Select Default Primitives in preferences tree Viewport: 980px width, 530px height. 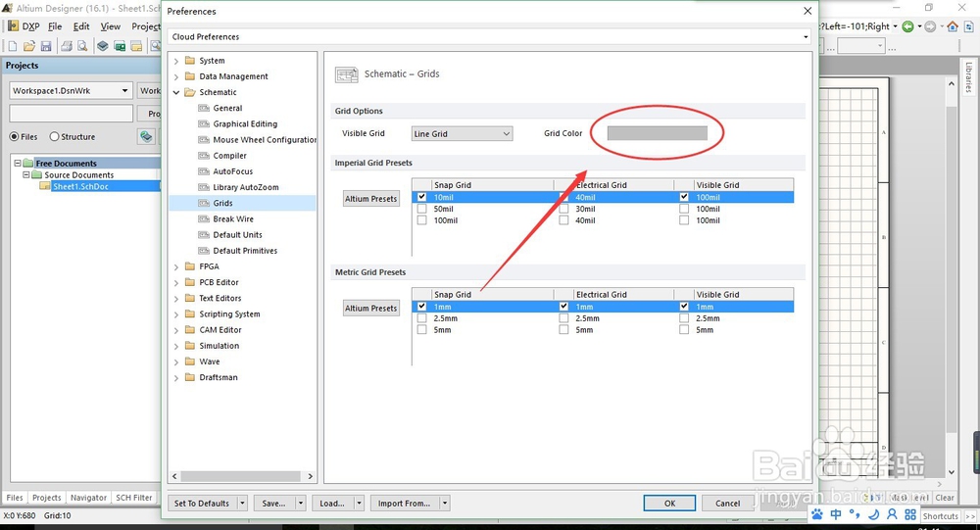tap(245, 251)
